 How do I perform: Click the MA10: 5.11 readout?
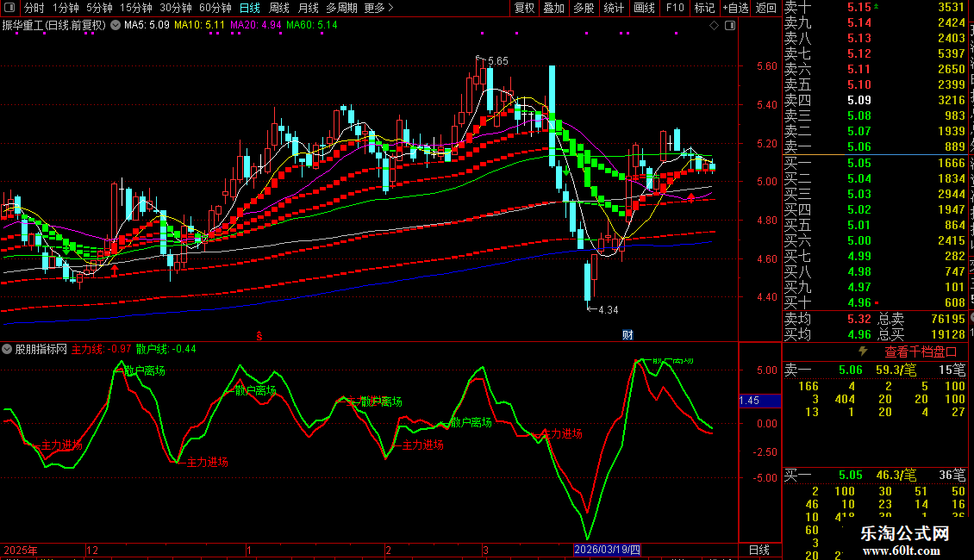[x=199, y=26]
